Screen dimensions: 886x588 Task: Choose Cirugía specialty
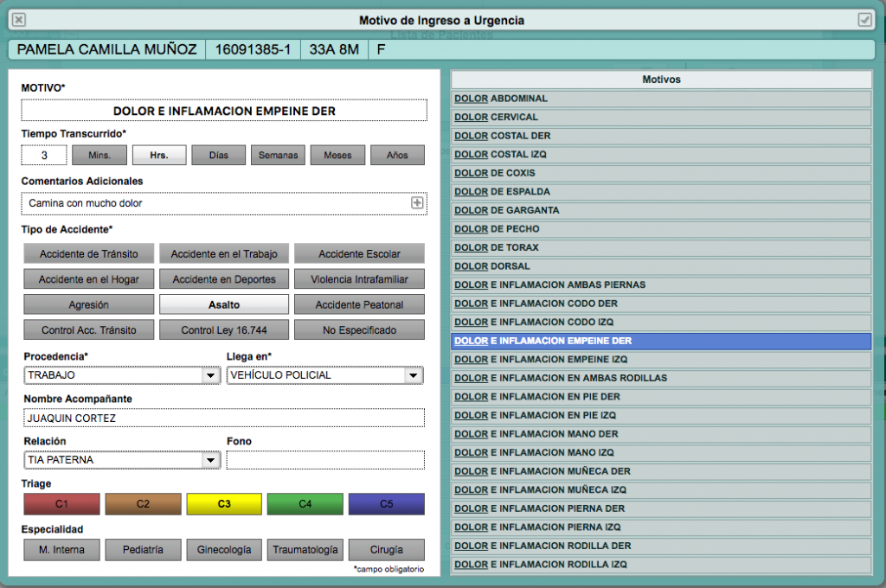coord(387,550)
